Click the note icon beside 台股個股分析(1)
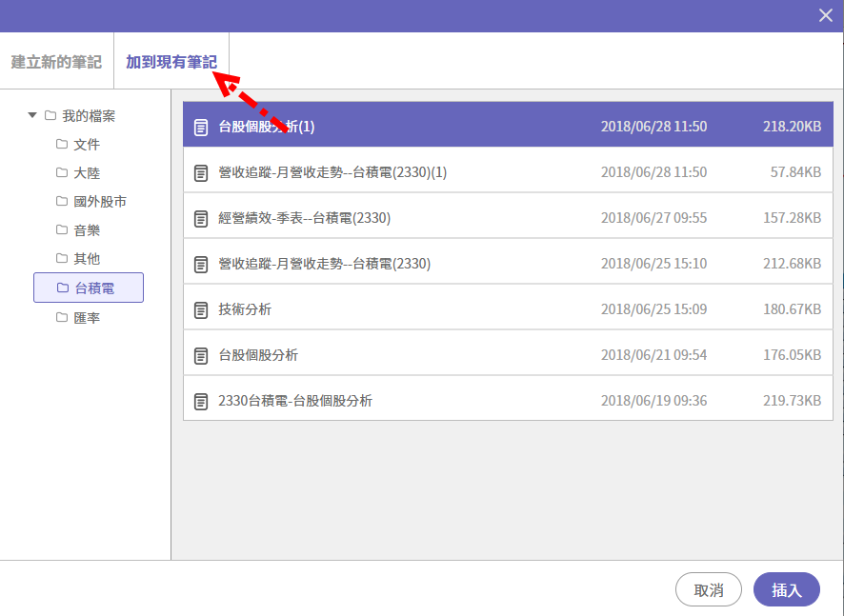Viewport: 844px width, 616px height. (201, 127)
